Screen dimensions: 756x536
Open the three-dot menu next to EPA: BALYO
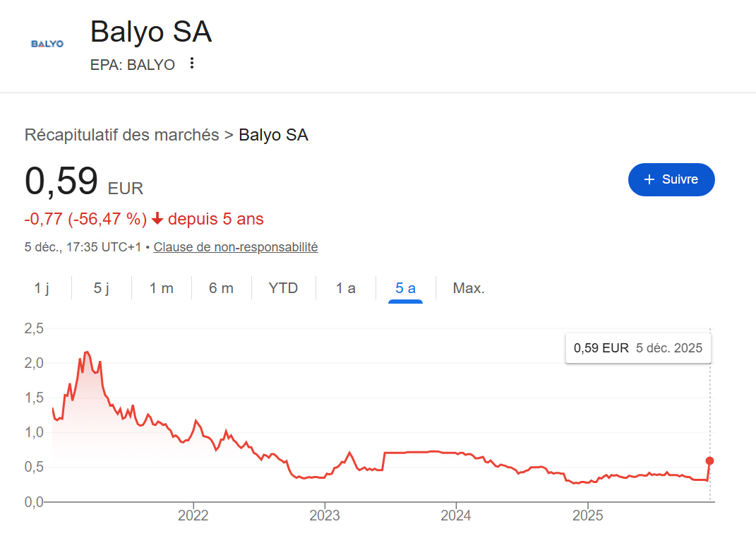[x=191, y=64]
